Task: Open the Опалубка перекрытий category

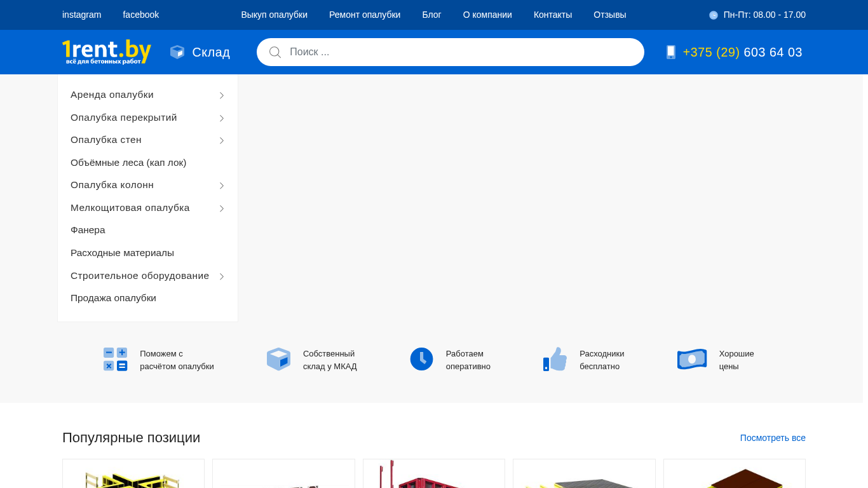Action: [124, 118]
